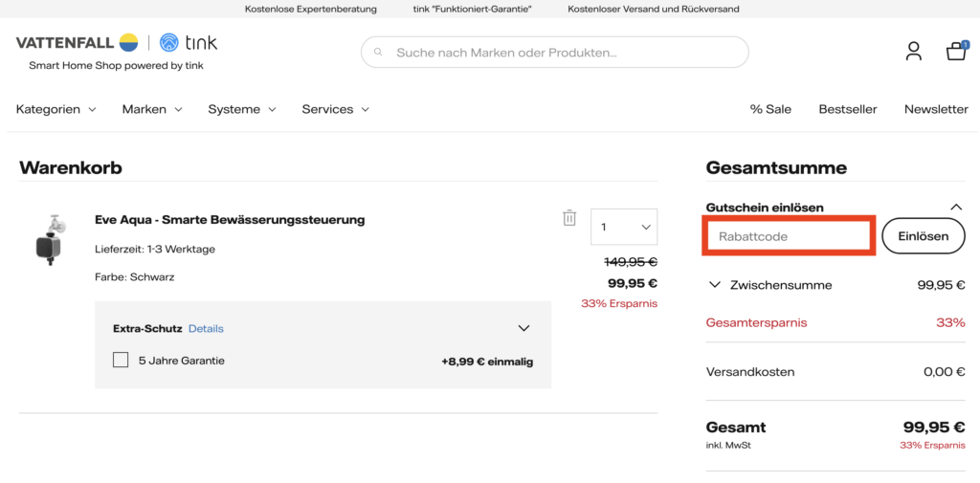980x483 pixels.
Task: Collapse the Extra-Schutz section chevron
Action: pyautogui.click(x=523, y=328)
